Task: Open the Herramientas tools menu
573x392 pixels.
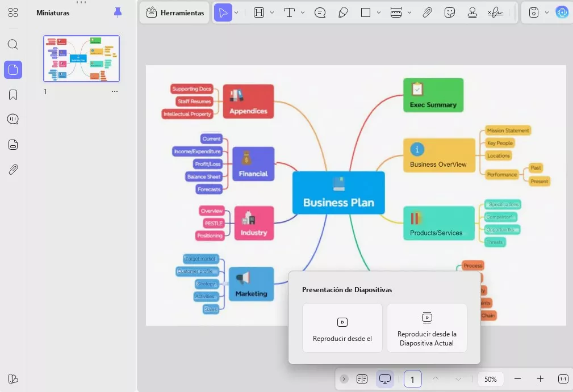Action: point(175,13)
